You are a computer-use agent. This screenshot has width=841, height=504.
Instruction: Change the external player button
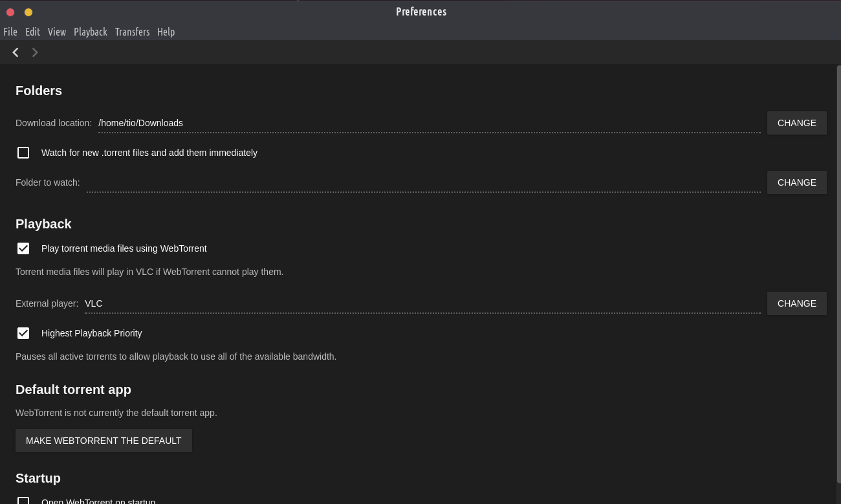pos(796,303)
